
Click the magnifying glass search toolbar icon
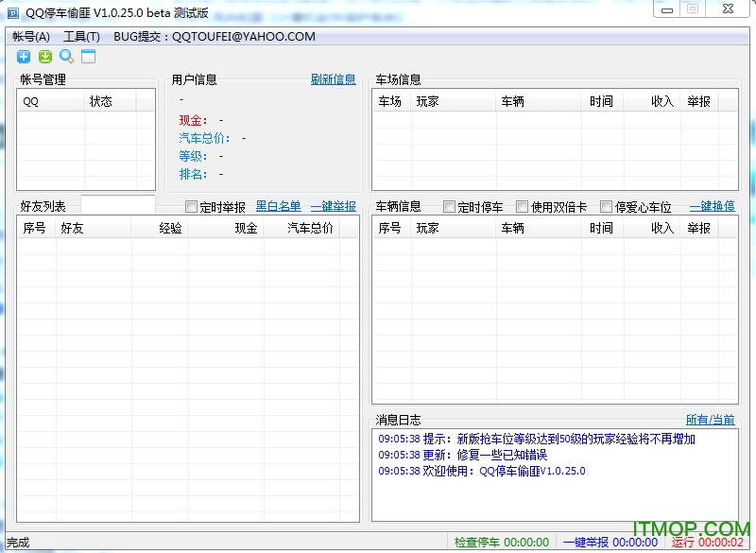click(66, 57)
